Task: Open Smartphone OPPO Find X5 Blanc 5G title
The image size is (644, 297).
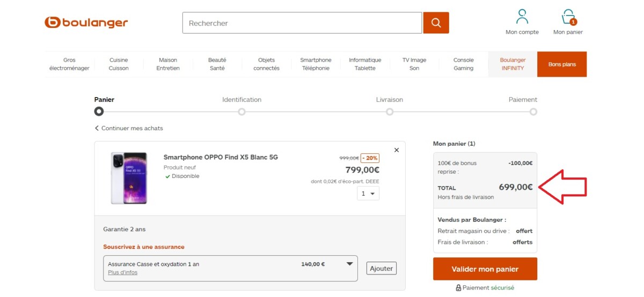Action: tap(221, 157)
